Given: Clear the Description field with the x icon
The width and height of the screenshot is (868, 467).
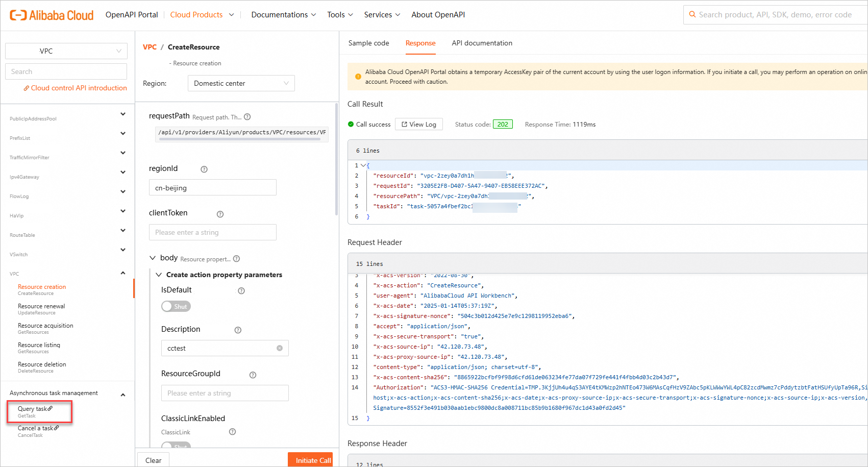Looking at the screenshot, I should pyautogui.click(x=280, y=348).
